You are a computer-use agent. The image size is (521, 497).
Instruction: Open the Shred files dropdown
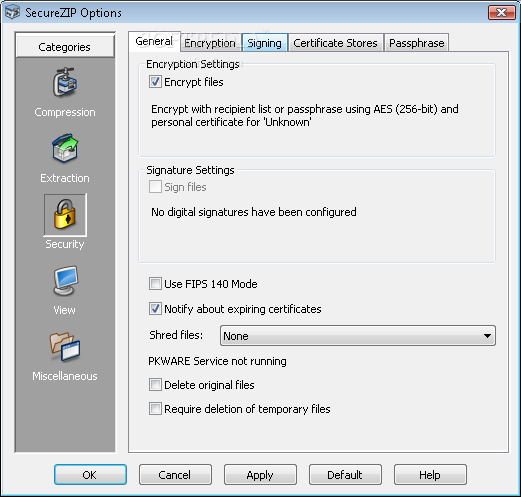click(x=358, y=336)
